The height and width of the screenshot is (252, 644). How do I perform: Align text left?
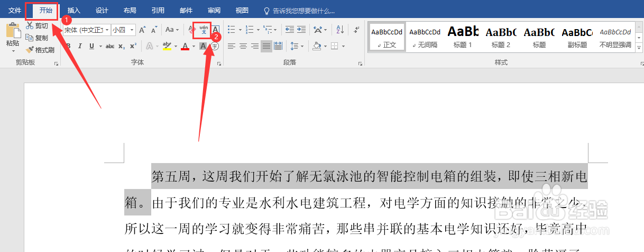coord(232,46)
